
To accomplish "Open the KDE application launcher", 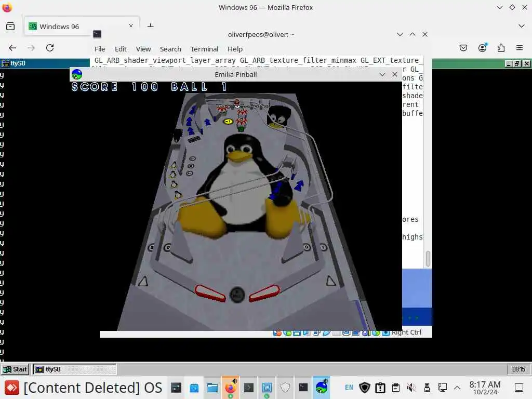I will click(11, 388).
